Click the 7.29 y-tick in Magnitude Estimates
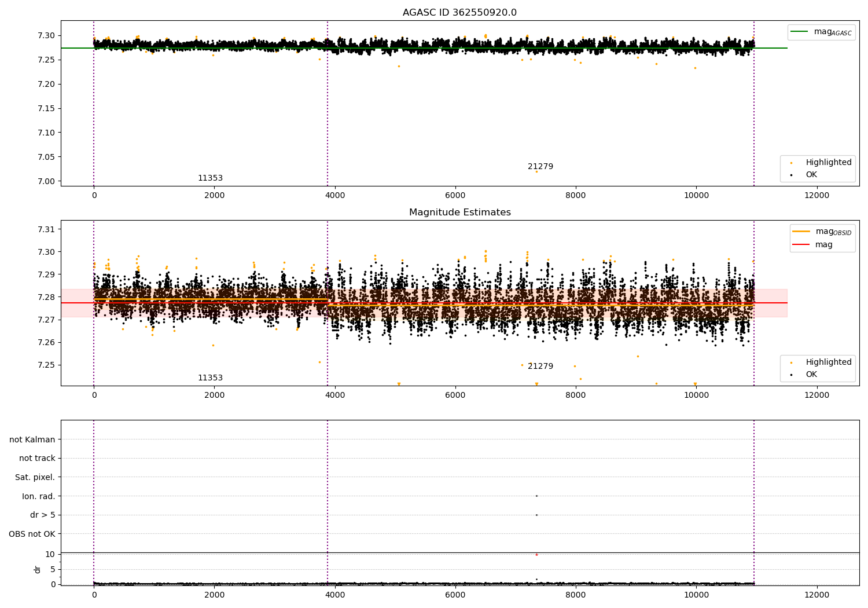868x608 pixels. click(46, 274)
